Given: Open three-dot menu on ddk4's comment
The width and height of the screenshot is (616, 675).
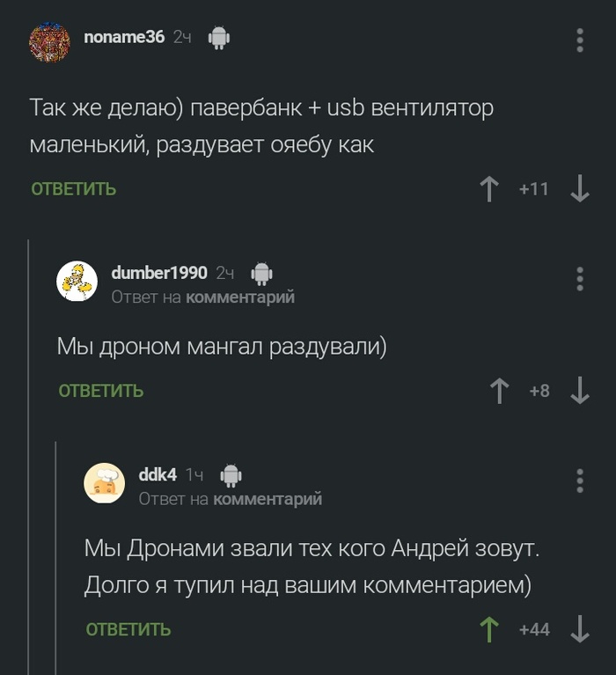Looking at the screenshot, I should point(579,481).
